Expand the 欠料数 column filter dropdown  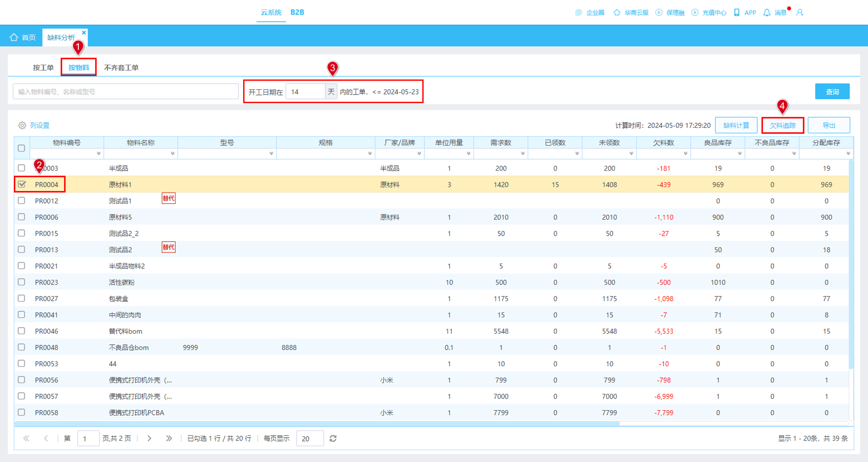coord(686,153)
